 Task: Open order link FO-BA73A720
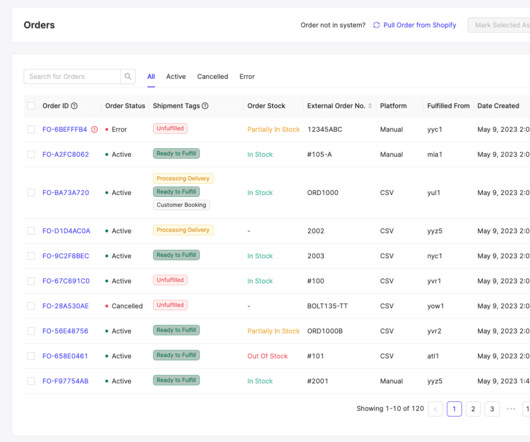tap(66, 193)
